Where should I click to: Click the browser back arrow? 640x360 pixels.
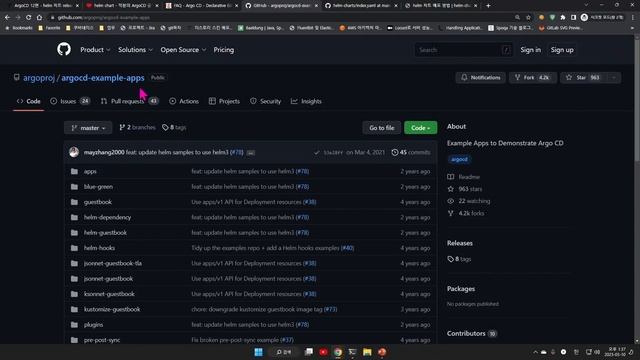(7, 18)
